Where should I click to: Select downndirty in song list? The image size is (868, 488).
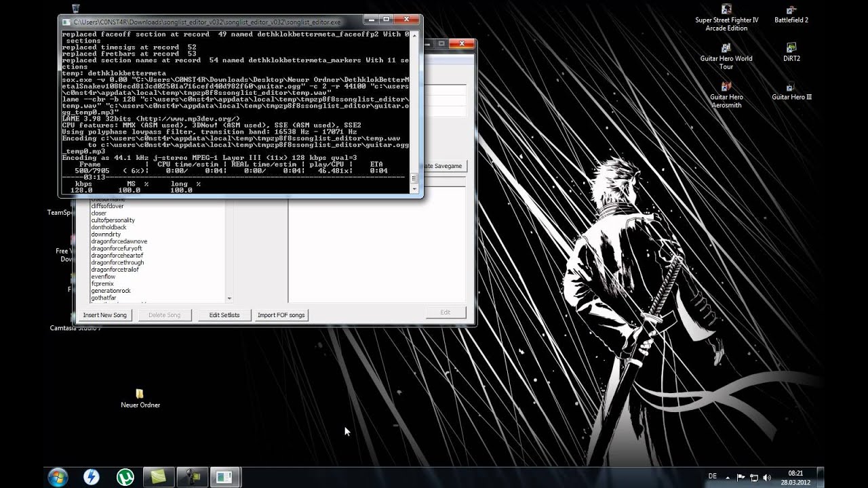point(106,235)
